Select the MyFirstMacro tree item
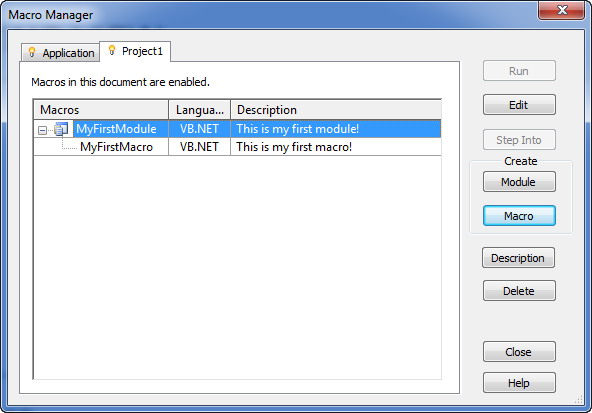 tap(116, 147)
